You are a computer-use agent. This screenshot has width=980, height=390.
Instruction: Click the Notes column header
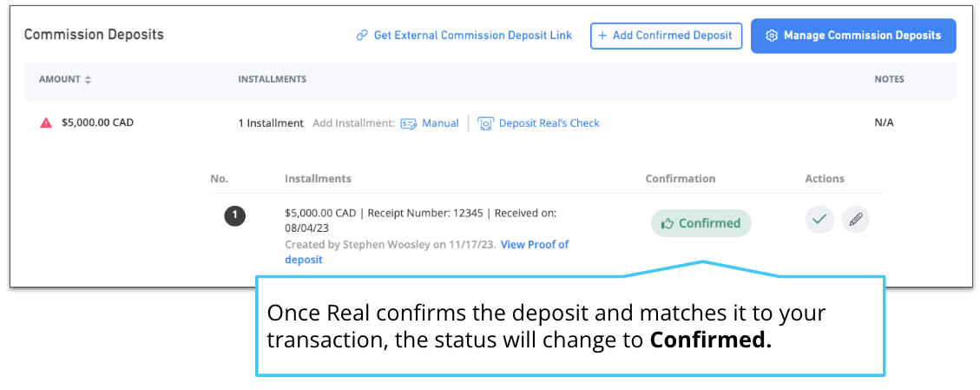tap(889, 79)
